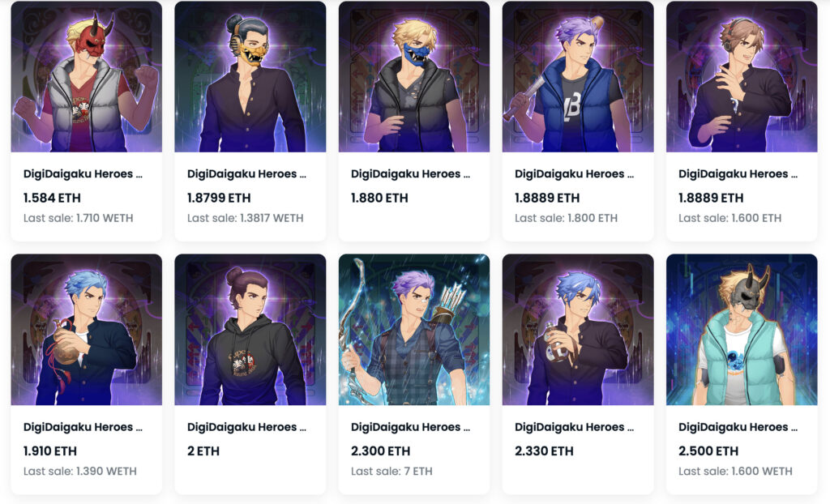Select the hero wearing headphones image
The image size is (830, 504).
coord(742,77)
